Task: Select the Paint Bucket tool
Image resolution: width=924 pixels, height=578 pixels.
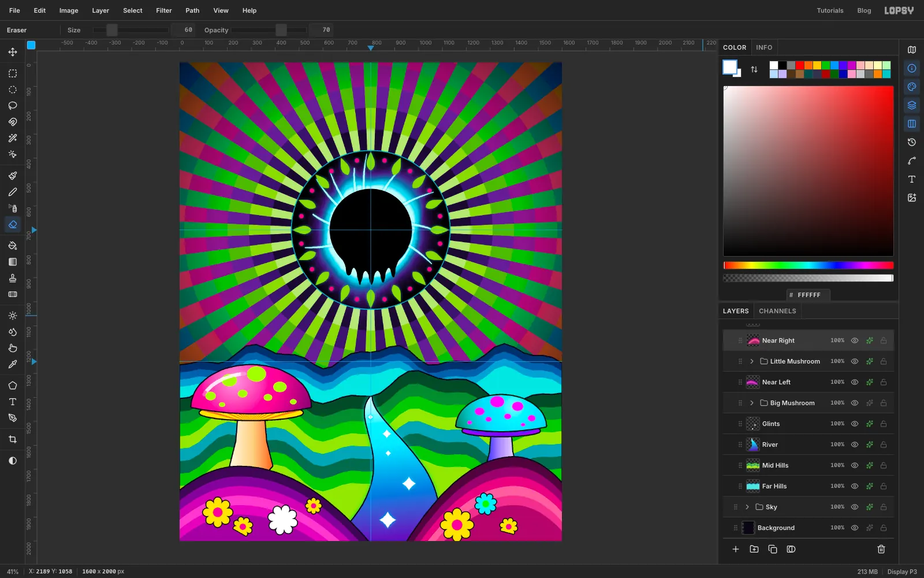Action: tap(12, 246)
